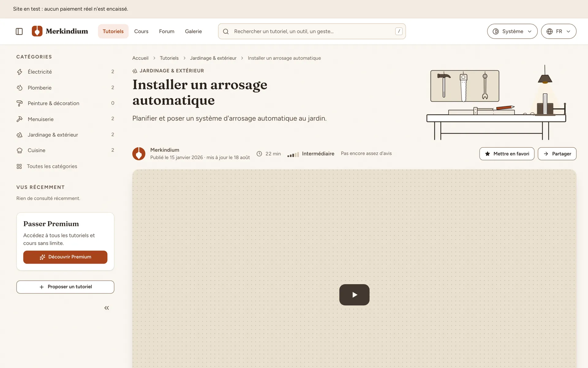
Task: Click the Merkindium logo
Action: pyautogui.click(x=60, y=31)
